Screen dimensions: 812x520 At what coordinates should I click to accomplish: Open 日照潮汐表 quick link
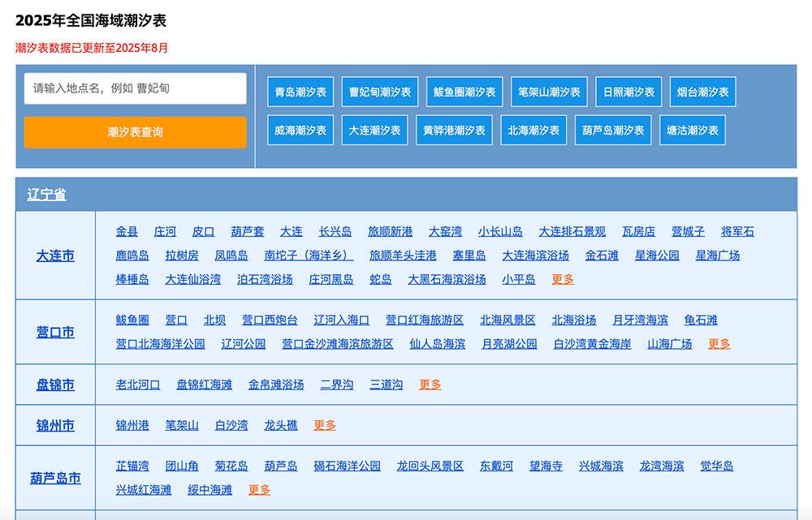coord(628,92)
